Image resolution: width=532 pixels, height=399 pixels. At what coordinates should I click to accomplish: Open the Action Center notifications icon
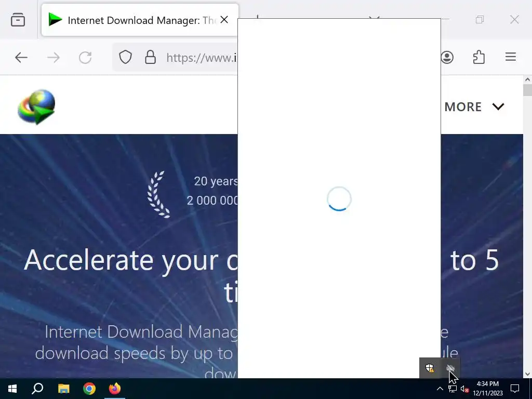coord(515,389)
